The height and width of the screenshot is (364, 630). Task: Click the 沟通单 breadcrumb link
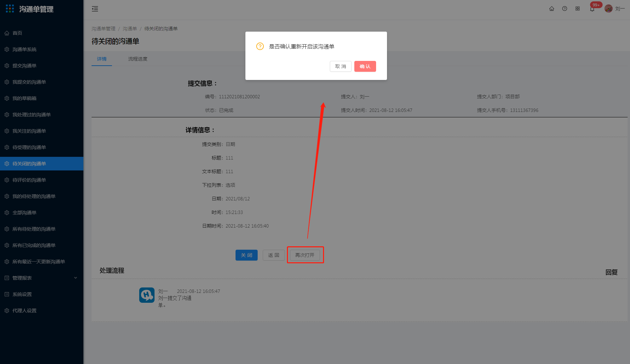(130, 29)
